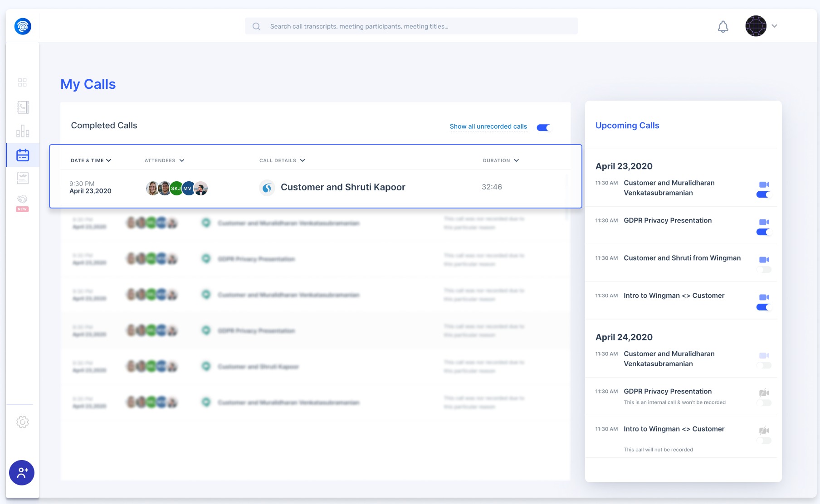The image size is (820, 504).
Task: Toggle Show all unrecorded calls switch
Action: (x=543, y=127)
